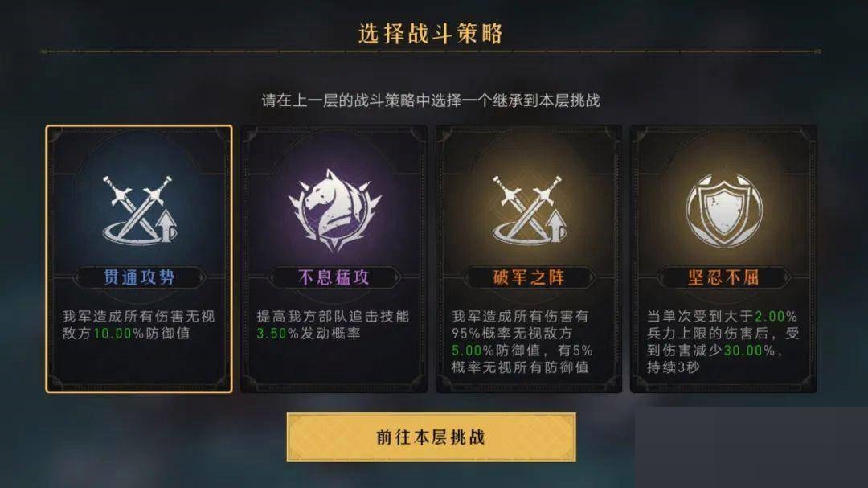The width and height of the screenshot is (868, 488).
Task: Click the 3.50% pursuit skill description text
Action: click(x=333, y=325)
